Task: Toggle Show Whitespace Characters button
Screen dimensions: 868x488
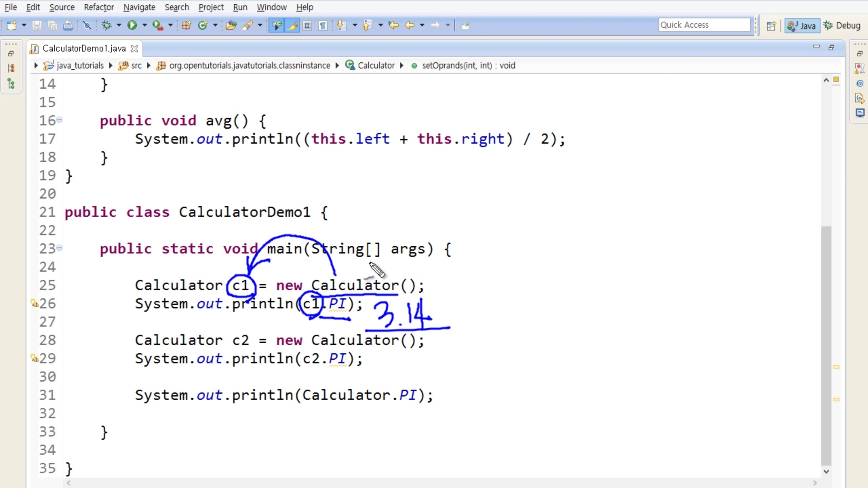Action: 323,25
